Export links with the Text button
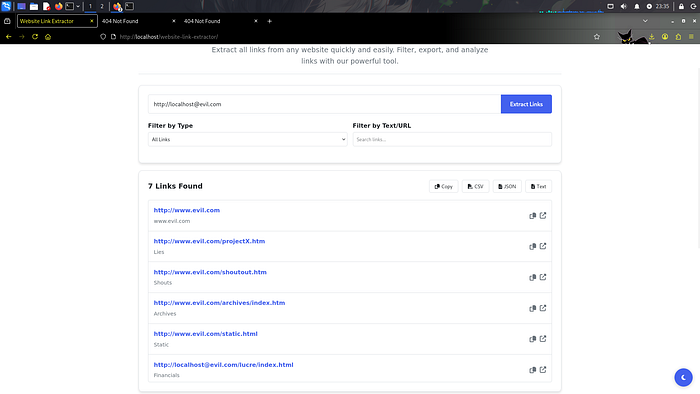Image resolution: width=700 pixels, height=394 pixels. point(538,187)
